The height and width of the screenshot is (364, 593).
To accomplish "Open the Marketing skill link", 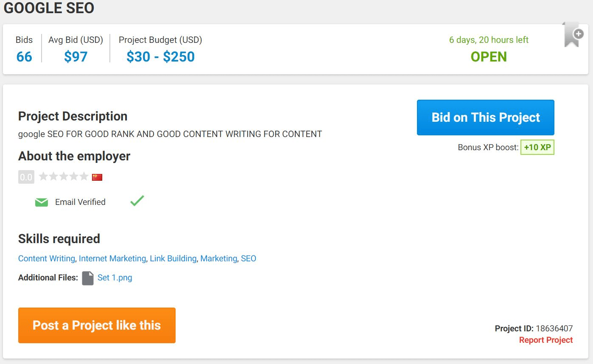I will click(218, 258).
